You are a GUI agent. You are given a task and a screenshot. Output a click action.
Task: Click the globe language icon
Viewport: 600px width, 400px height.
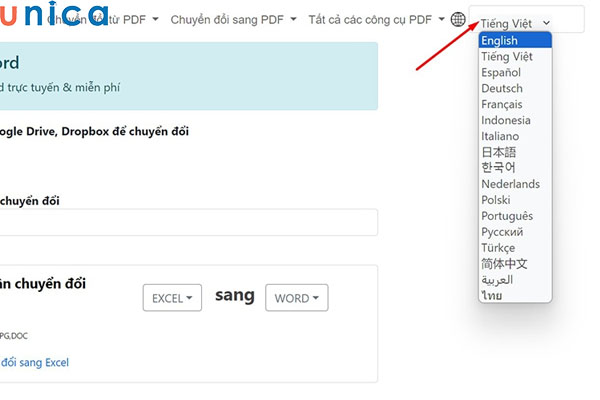coord(459,20)
